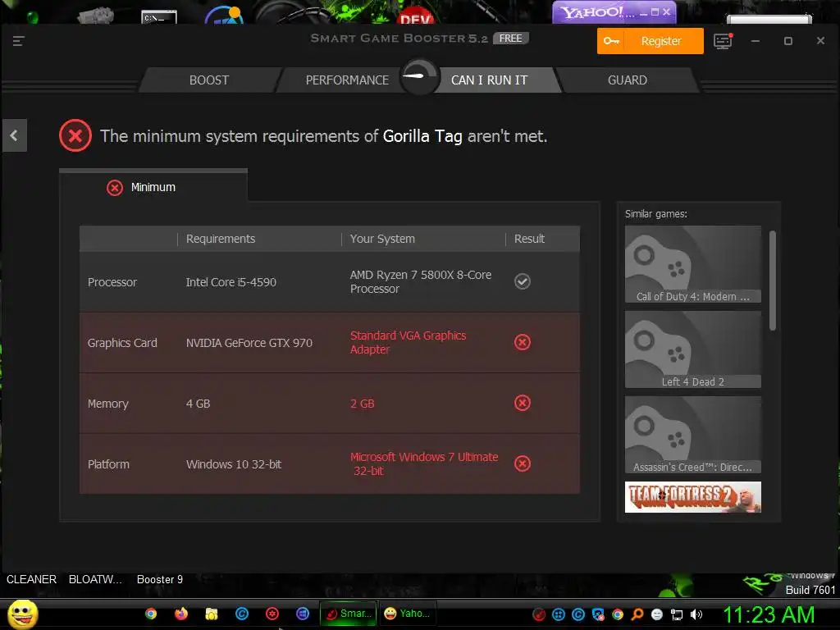This screenshot has height=630, width=840.
Task: Click 'Windows 10 32-bit' platform requirement
Action: coord(234,464)
